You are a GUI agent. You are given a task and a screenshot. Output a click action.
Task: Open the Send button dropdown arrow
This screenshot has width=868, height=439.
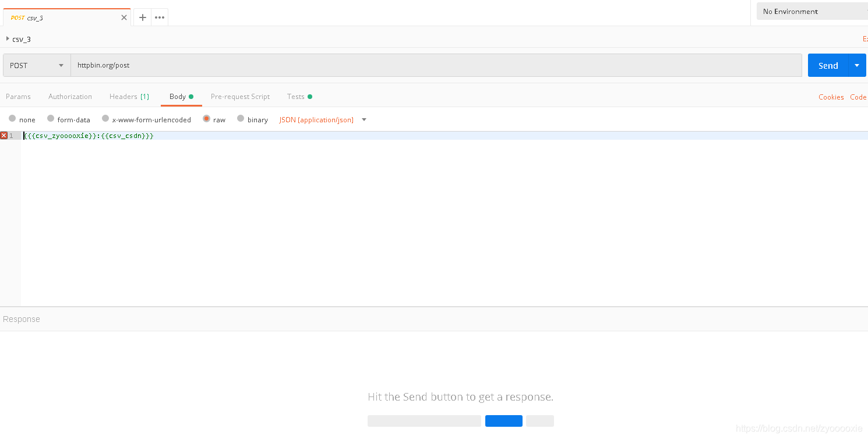[x=857, y=65]
